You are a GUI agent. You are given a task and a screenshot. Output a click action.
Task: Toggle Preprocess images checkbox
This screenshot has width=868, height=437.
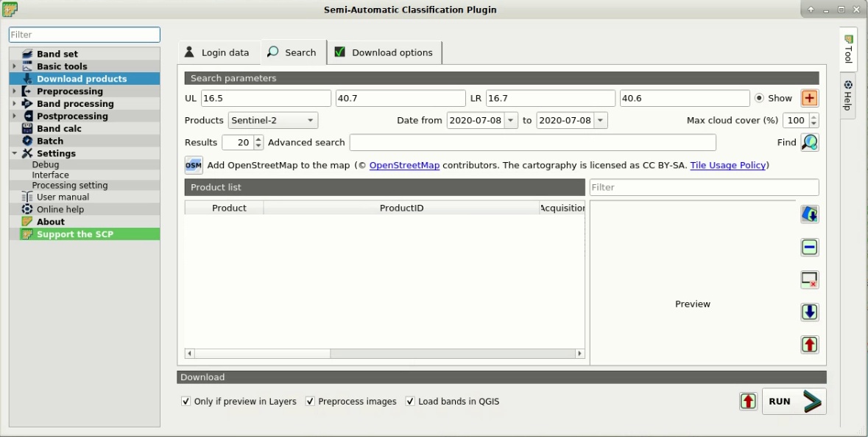(x=310, y=402)
